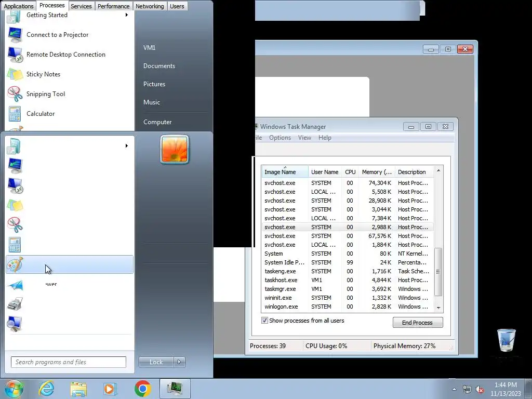
Task: Open Computer from Start menu
Action: click(x=157, y=122)
